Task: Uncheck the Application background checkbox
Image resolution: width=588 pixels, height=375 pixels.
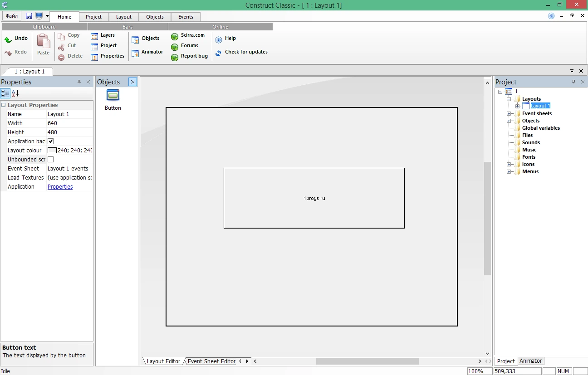Action: (51, 141)
